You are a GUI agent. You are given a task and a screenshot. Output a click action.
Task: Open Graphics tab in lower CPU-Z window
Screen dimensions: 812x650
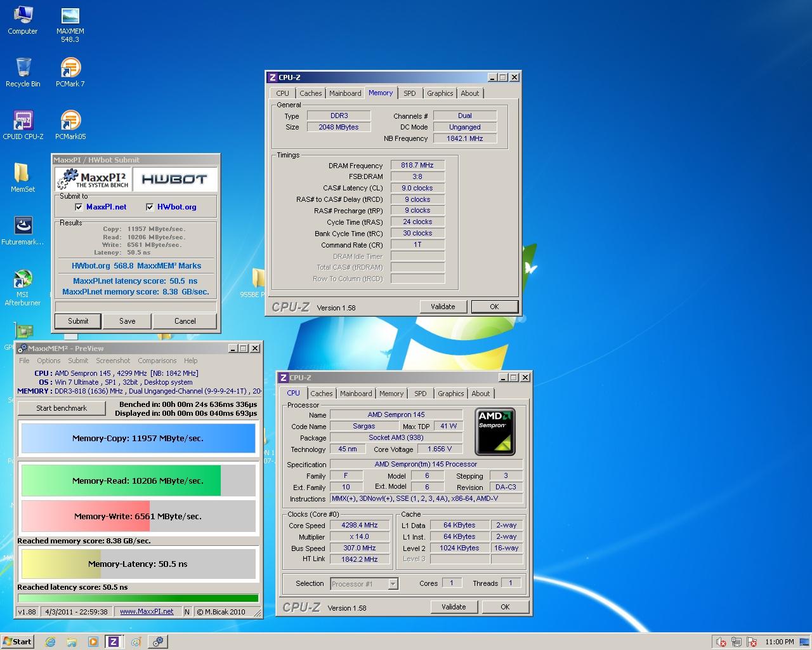pyautogui.click(x=450, y=394)
